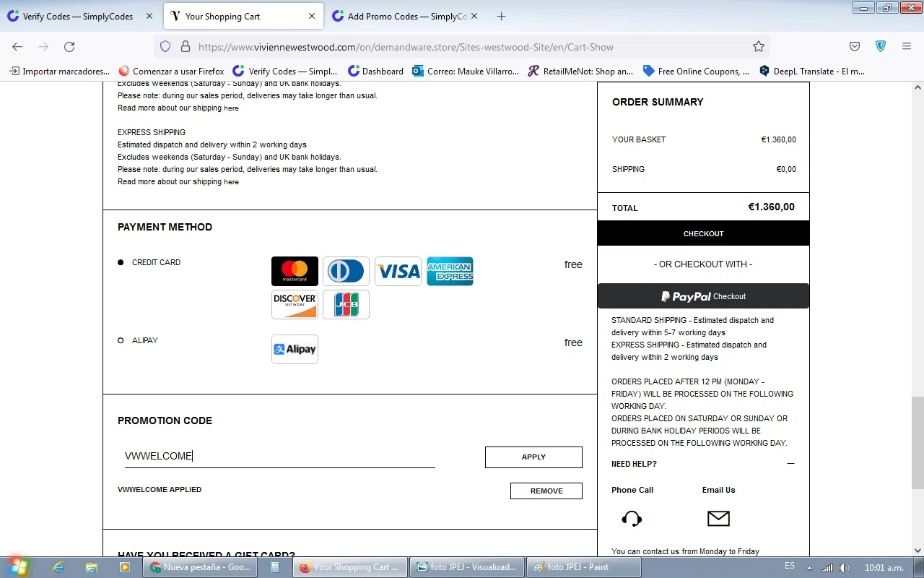924x578 pixels.
Task: Select the Discover card logo
Action: pos(295,304)
